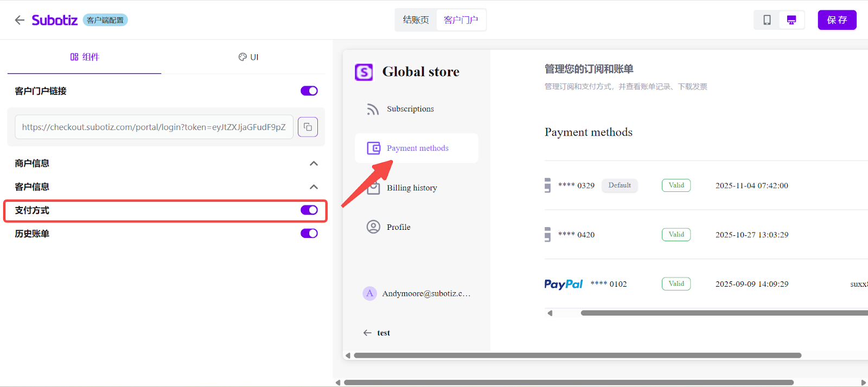Viewport: 868px width, 387px height.
Task: Click the PayPal logo in payment list
Action: pyautogui.click(x=563, y=284)
